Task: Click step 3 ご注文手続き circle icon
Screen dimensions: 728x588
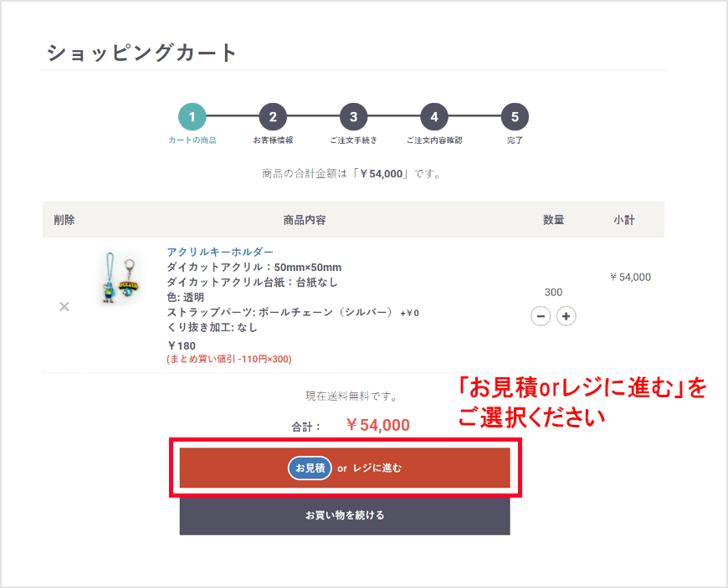Action: point(353,116)
